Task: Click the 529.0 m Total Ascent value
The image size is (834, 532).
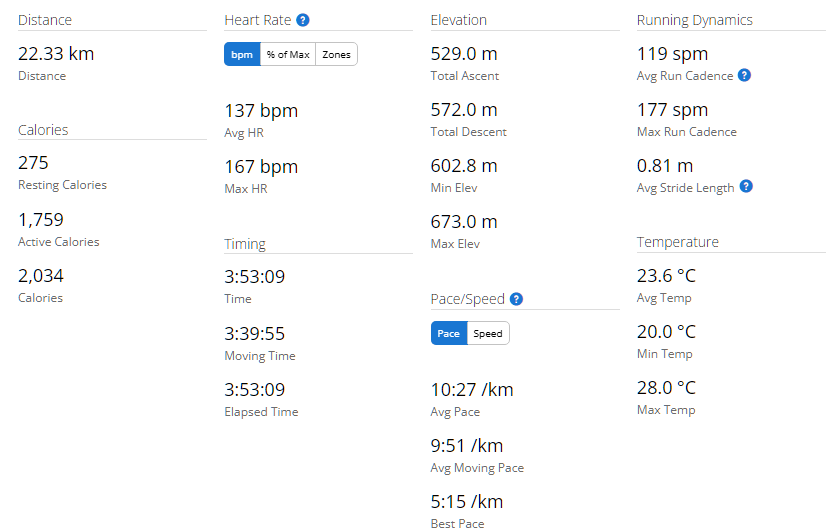Action: point(463,54)
